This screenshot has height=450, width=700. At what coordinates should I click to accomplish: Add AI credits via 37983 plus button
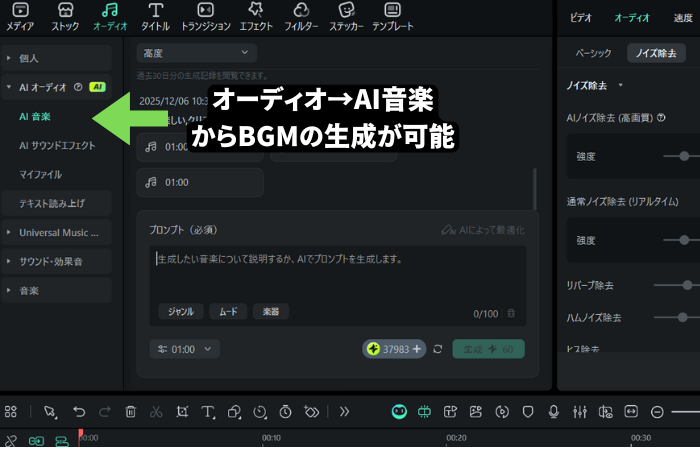pos(417,349)
